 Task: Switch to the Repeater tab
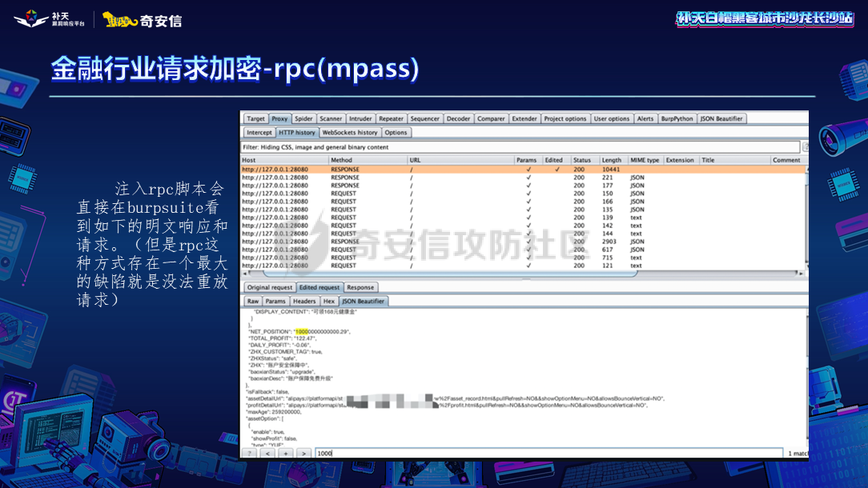(x=391, y=118)
